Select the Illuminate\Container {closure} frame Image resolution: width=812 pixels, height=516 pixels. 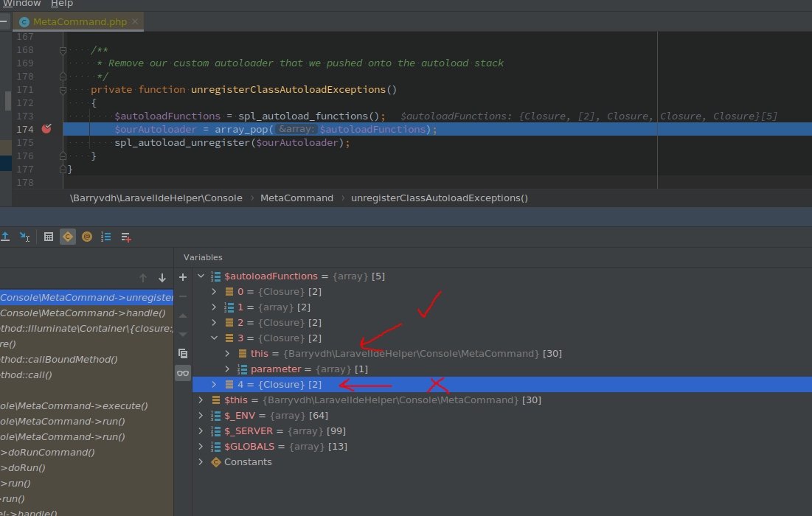(x=86, y=329)
